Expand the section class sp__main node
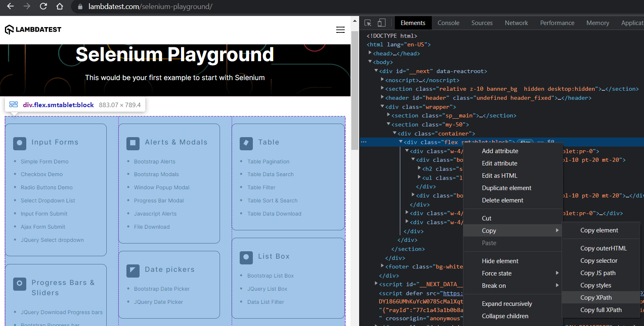The image size is (644, 326). 388,115
